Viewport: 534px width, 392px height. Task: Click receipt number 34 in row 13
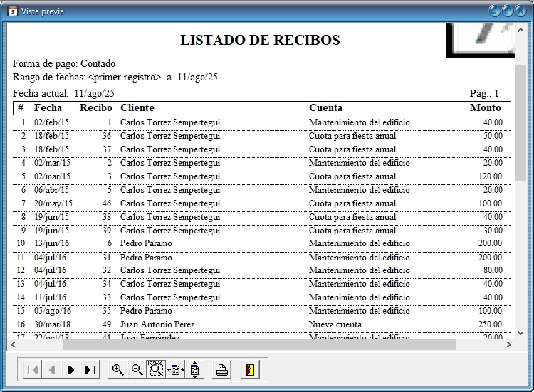click(x=107, y=284)
